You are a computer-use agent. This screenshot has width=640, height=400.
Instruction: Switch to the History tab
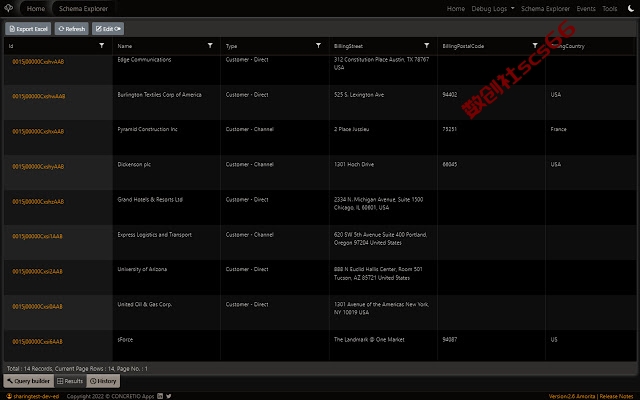pos(103,381)
